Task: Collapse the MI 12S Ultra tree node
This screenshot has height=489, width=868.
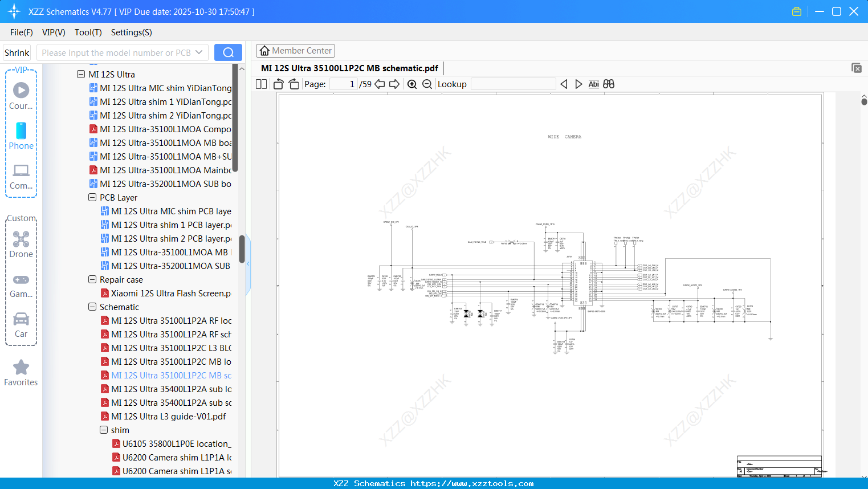Action: (81, 74)
